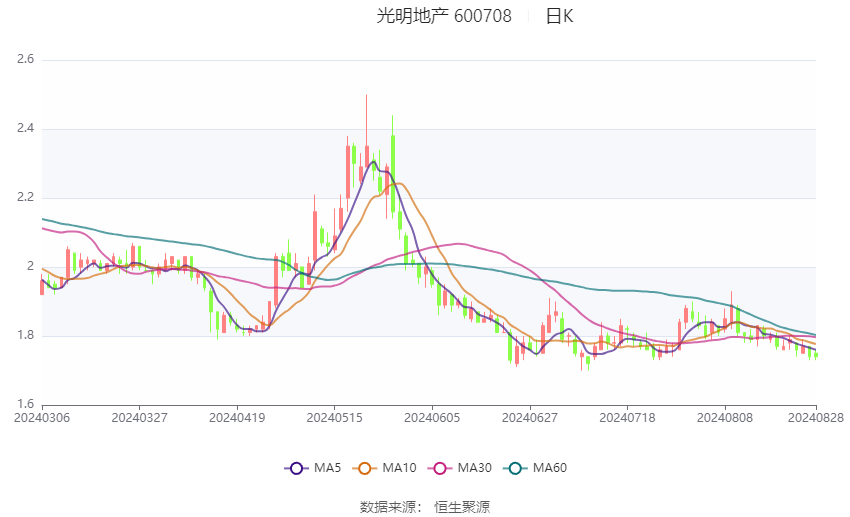Viewport: 850px width, 517px height.
Task: Click the 1.6 y-axis value
Action: (x=25, y=404)
